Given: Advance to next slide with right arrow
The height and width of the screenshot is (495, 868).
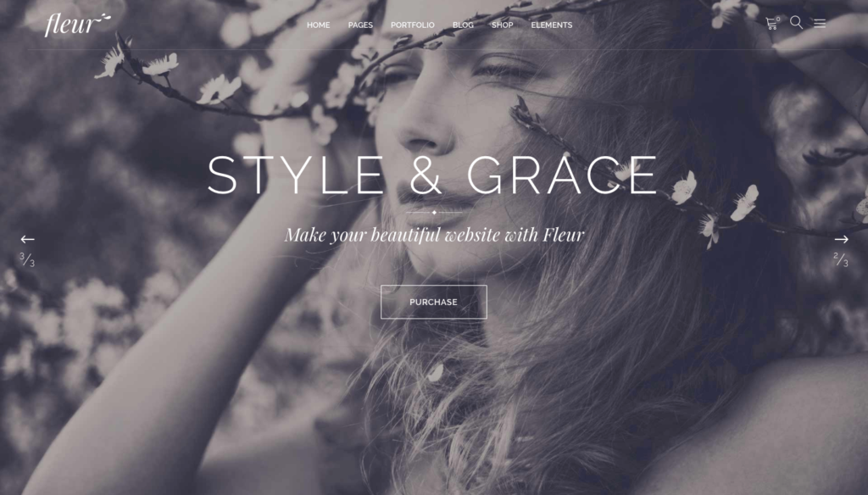Looking at the screenshot, I should coord(842,239).
